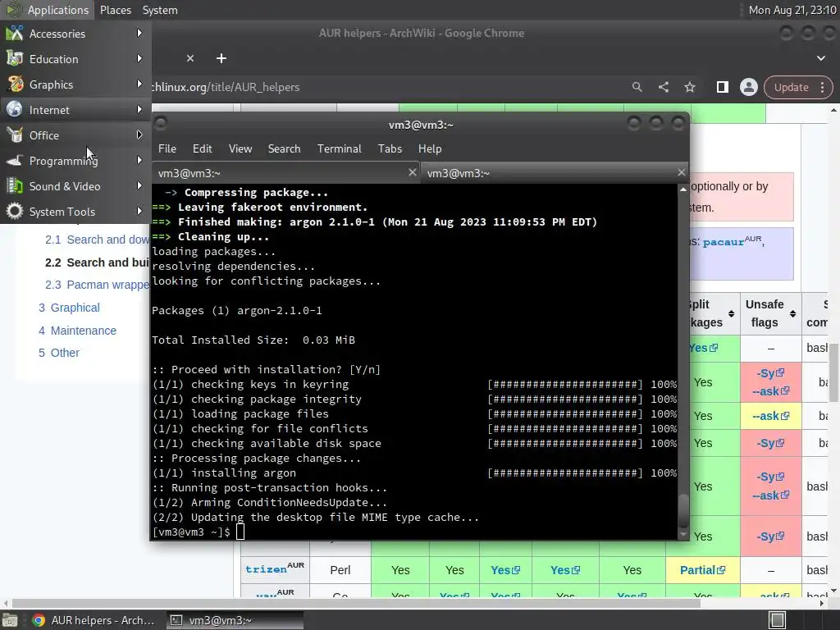Viewport: 840px width, 630px height.
Task: Open the terminal Tabs menu
Action: point(390,148)
